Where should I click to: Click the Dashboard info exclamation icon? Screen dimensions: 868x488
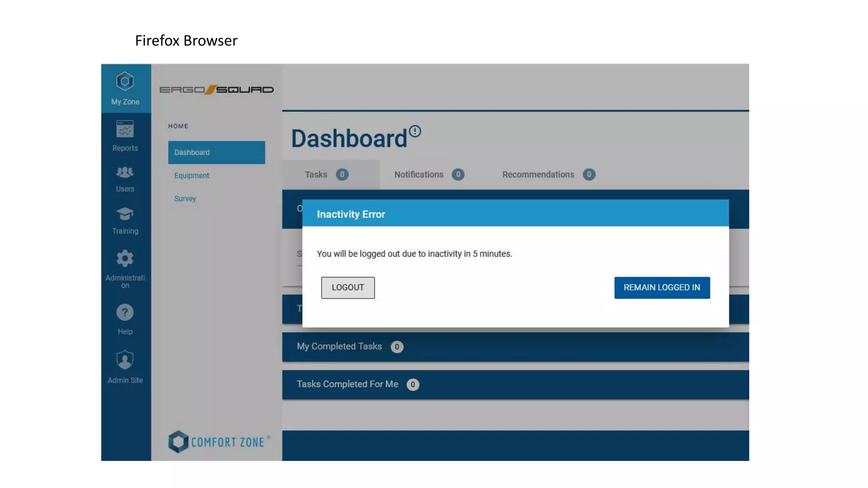[x=415, y=131]
